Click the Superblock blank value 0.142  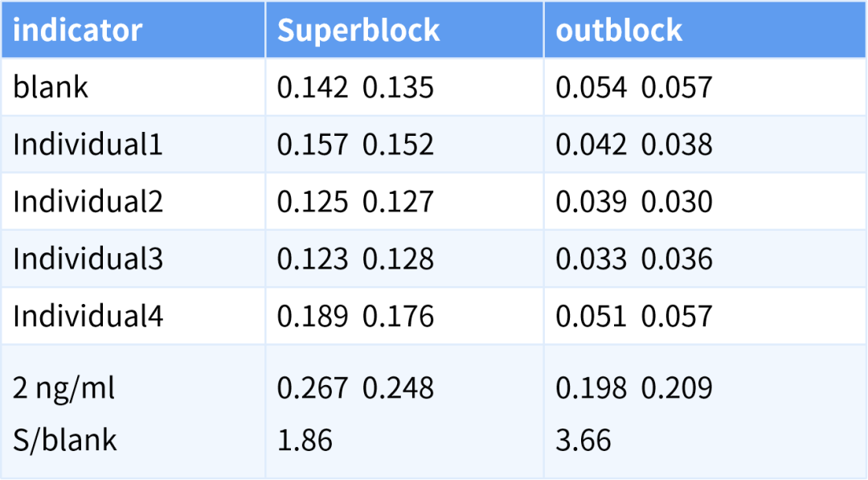pyautogui.click(x=313, y=87)
